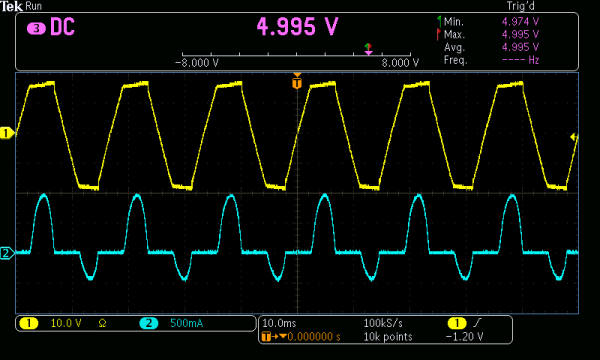Click the yellow channel 1 scale badge

[29, 323]
